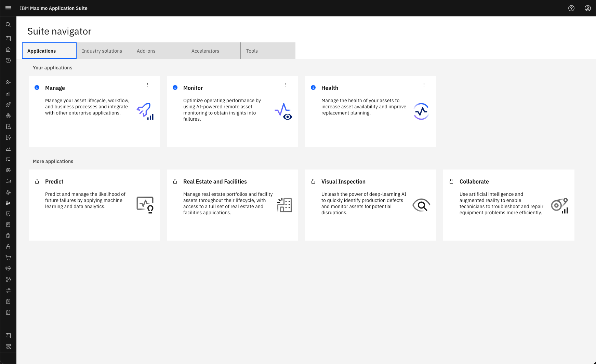Viewport: 596px width, 364px height.
Task: Click IBM Maximo Application Suite header title
Action: click(x=54, y=8)
